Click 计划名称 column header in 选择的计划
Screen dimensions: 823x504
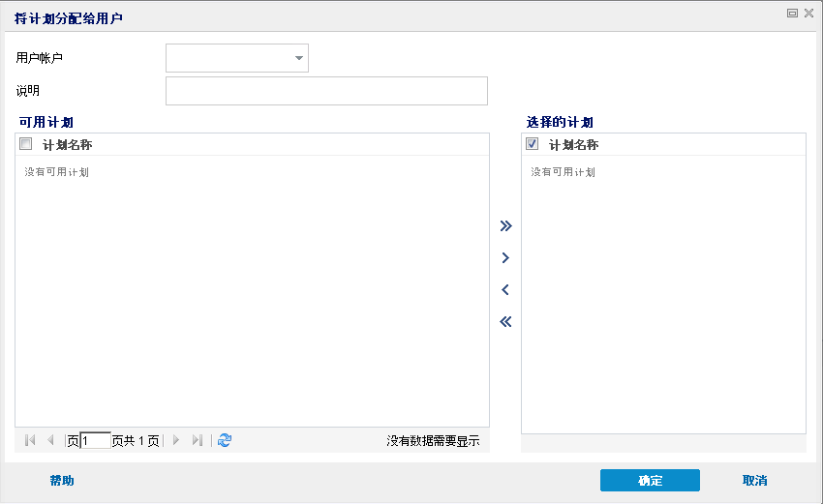pyautogui.click(x=574, y=145)
